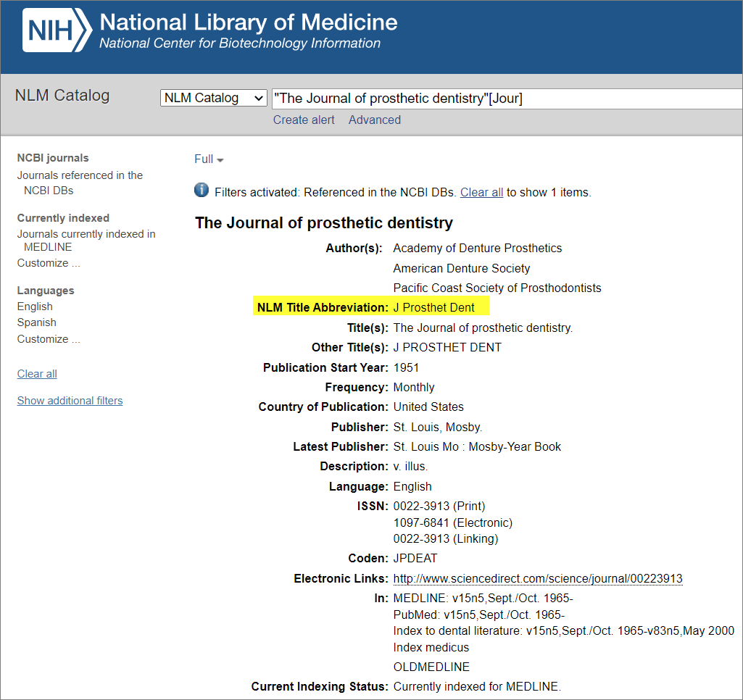Filter by Spanish language
743x700 pixels.
(x=36, y=322)
